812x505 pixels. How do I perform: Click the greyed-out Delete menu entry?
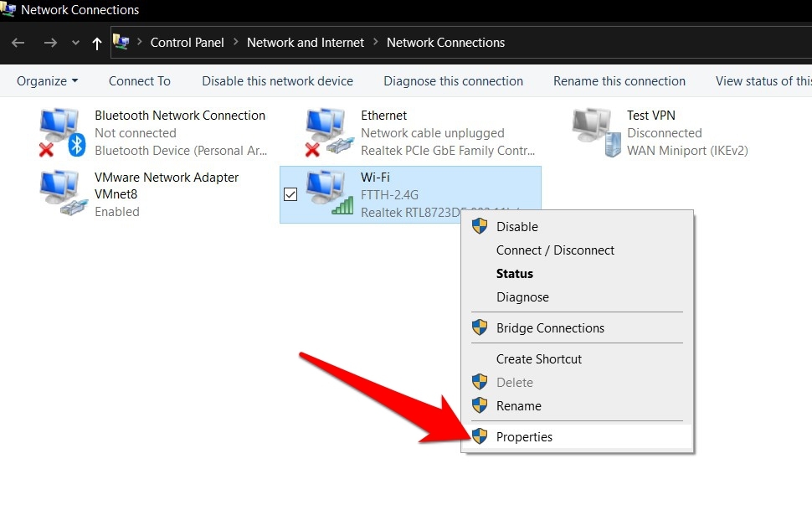coord(577,382)
